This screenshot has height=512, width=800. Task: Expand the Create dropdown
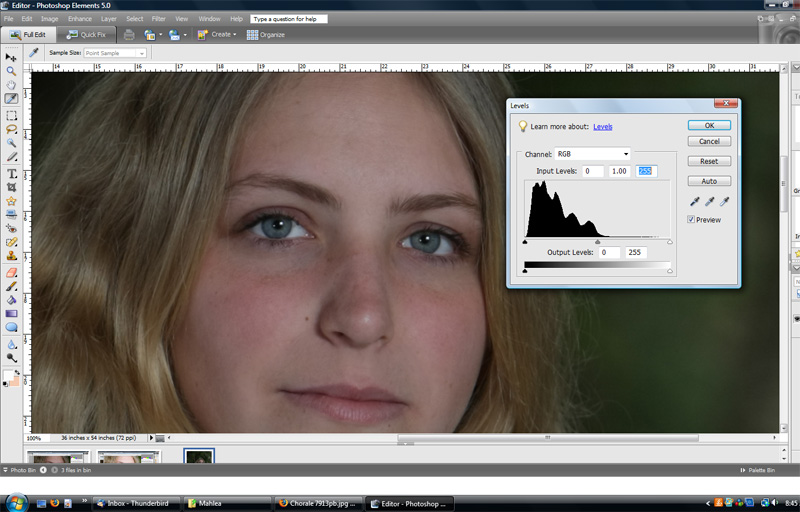click(217, 35)
